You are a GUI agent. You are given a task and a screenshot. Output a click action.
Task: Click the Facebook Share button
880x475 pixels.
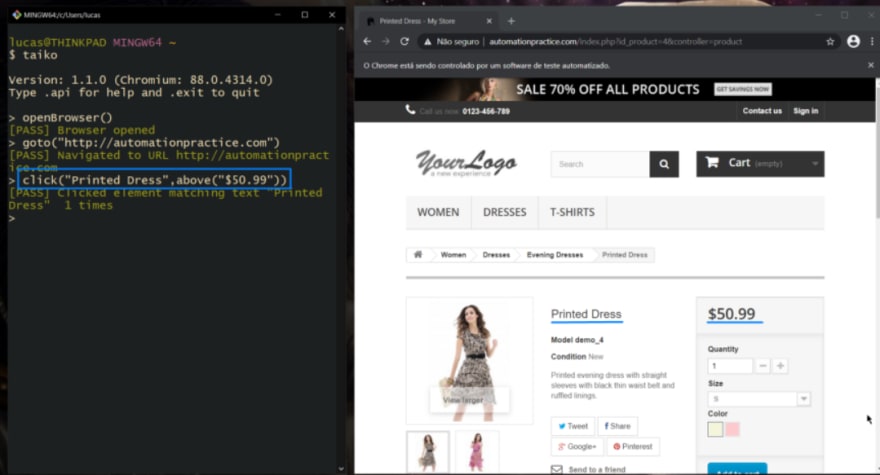click(x=617, y=426)
